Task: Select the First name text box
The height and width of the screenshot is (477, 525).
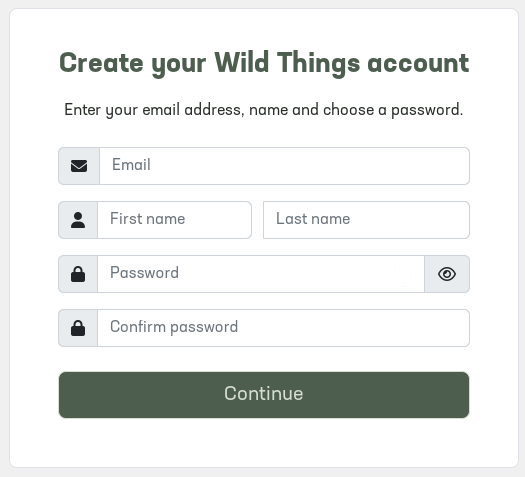Action: coord(174,220)
